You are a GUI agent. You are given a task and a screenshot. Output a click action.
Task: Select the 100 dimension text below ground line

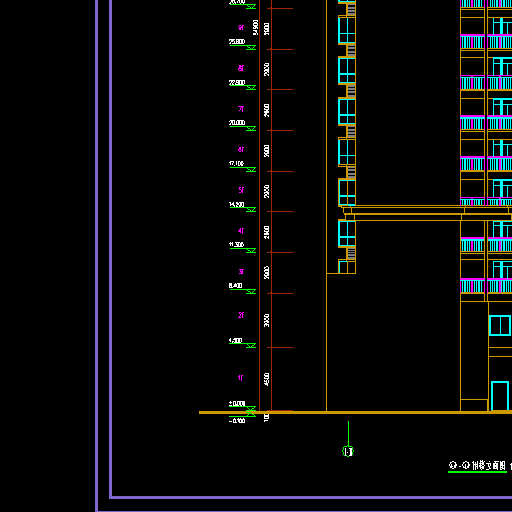tap(267, 418)
